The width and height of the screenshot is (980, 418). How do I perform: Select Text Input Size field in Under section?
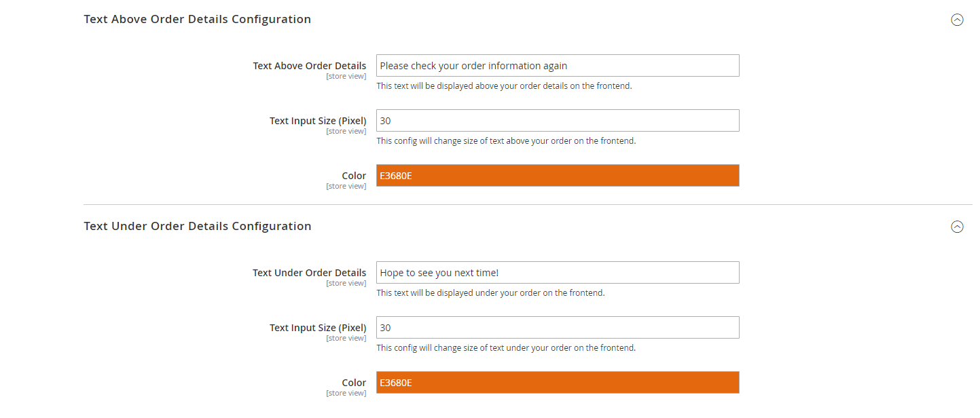coord(557,328)
